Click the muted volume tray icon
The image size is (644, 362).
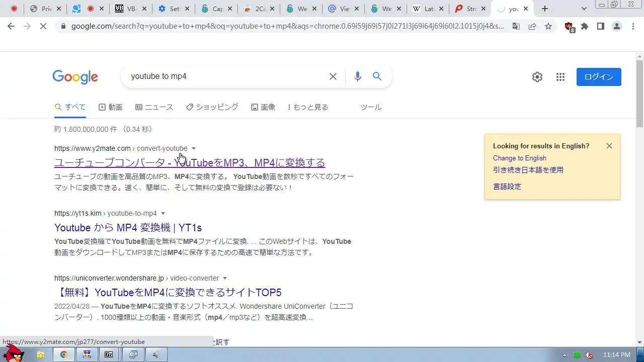(x=589, y=355)
